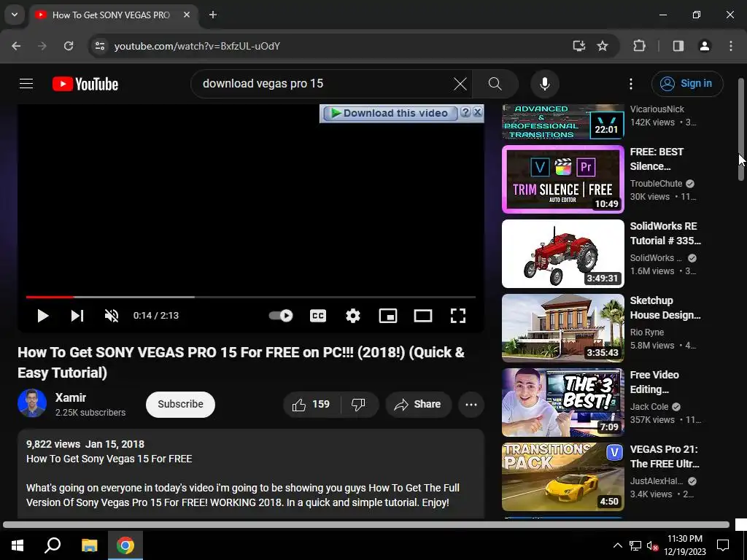747x560 pixels.
Task: Open Windows taskbar search
Action: pyautogui.click(x=53, y=545)
